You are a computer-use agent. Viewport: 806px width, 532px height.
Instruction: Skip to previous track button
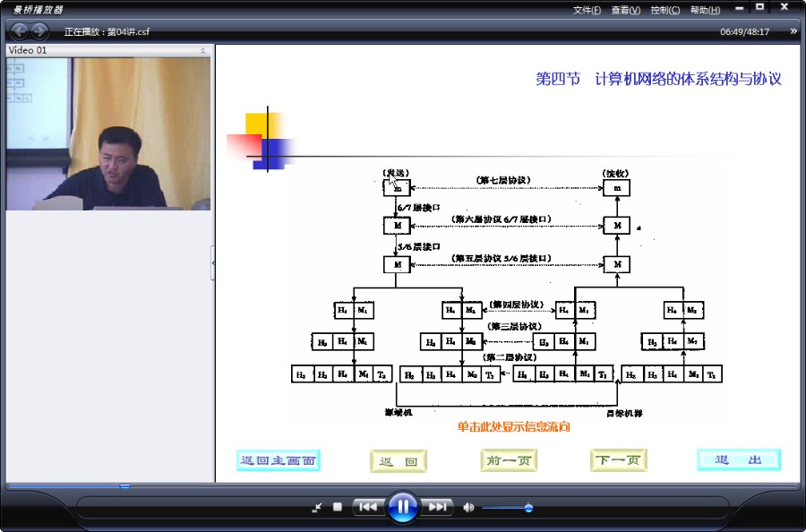pyautogui.click(x=368, y=507)
